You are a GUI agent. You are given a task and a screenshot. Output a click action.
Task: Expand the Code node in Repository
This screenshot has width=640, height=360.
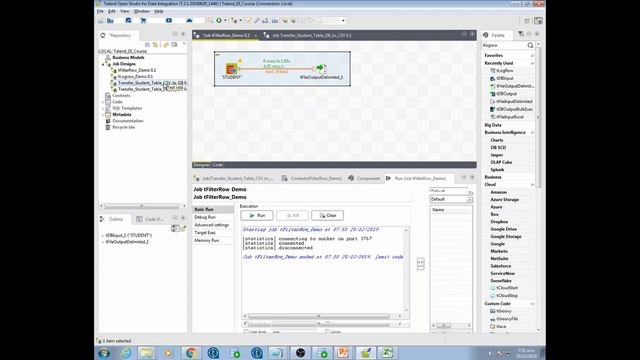[x=103, y=102]
